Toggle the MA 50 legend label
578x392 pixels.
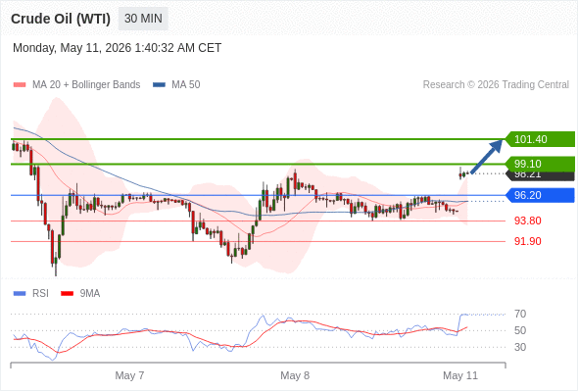coord(186,85)
